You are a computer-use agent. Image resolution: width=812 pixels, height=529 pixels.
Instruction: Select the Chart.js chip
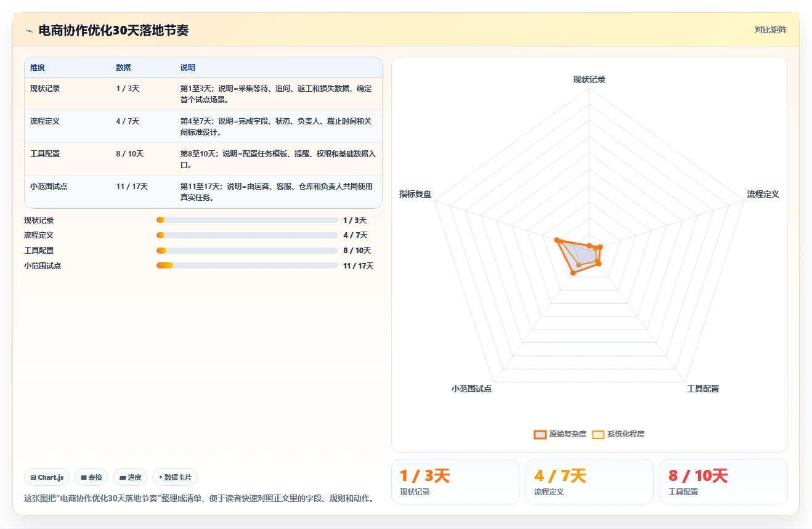click(x=47, y=477)
